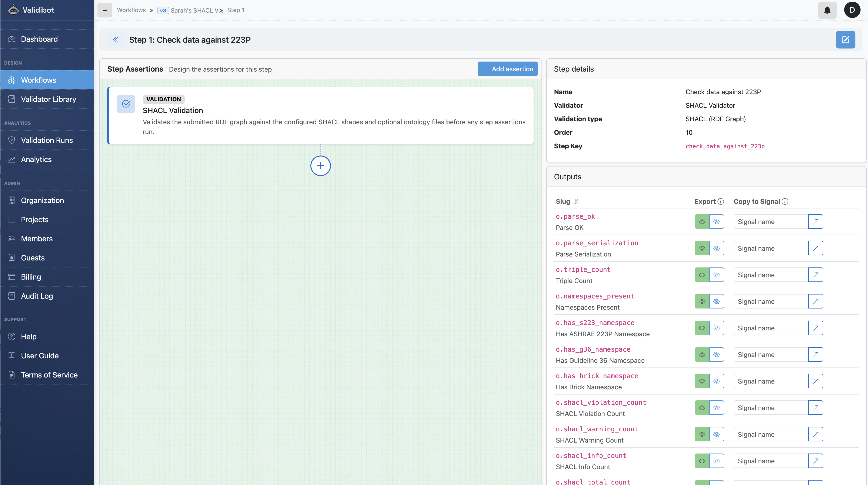Show o.parse_ok in export
The height and width of the screenshot is (485, 868).
[702, 222]
